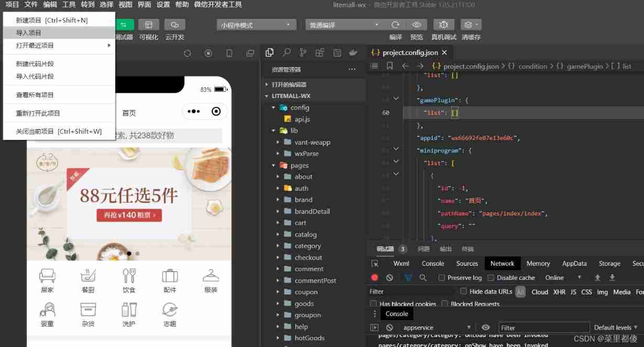Screen dimensions: 644x347
Task: Clear the Network log icon
Action: 389,278
